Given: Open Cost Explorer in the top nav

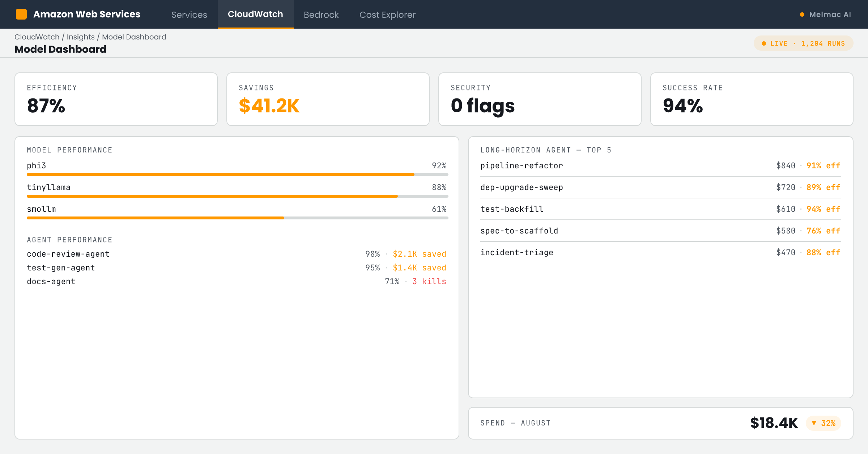Looking at the screenshot, I should click(x=387, y=14).
